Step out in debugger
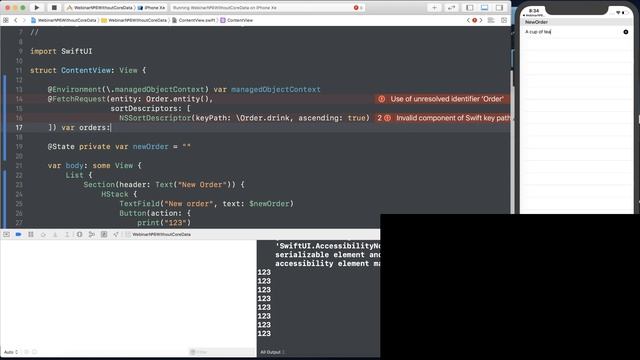 [67, 234]
